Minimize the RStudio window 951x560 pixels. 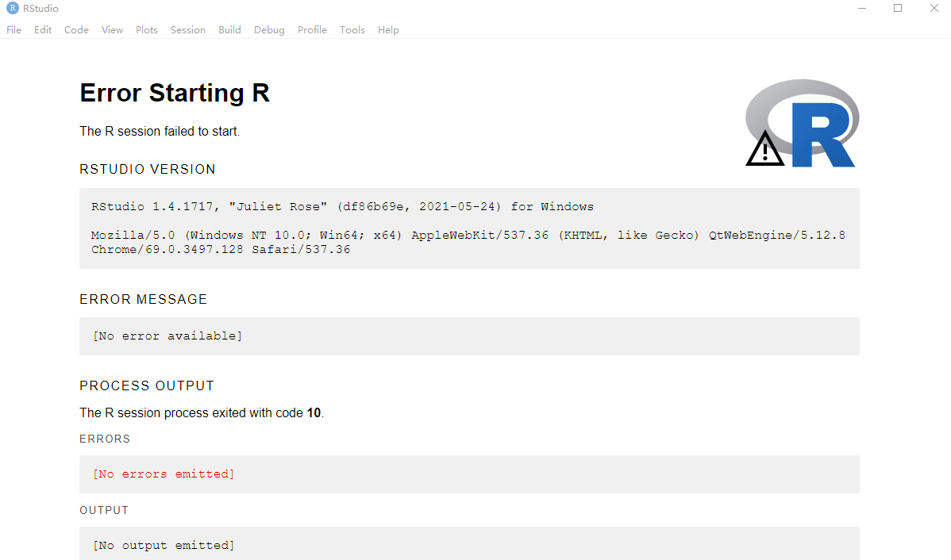[x=862, y=8]
